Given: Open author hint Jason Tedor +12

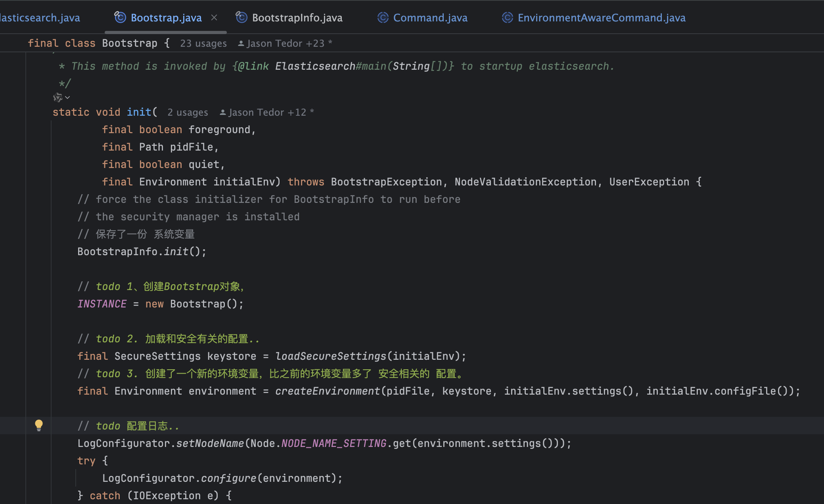Looking at the screenshot, I should pos(267,112).
